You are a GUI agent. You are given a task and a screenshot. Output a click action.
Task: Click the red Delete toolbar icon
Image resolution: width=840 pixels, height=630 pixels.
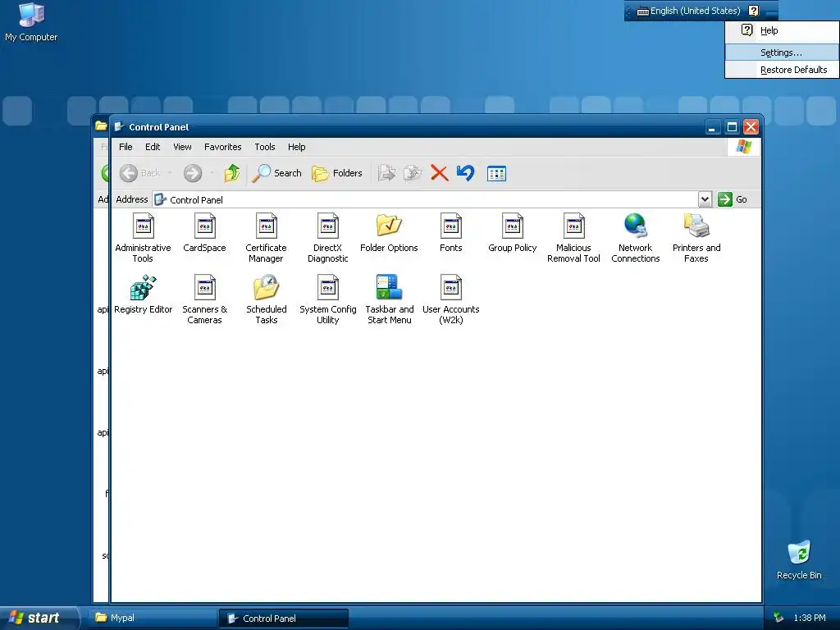coord(440,173)
